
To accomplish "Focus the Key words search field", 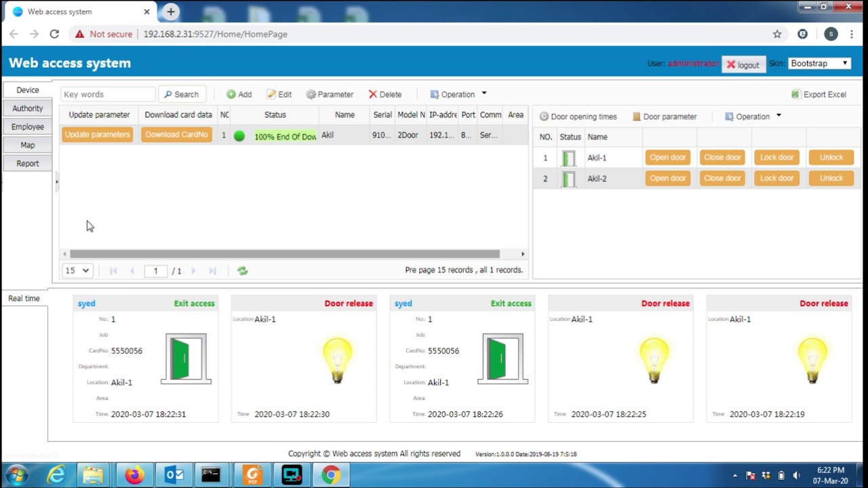I will click(x=108, y=94).
